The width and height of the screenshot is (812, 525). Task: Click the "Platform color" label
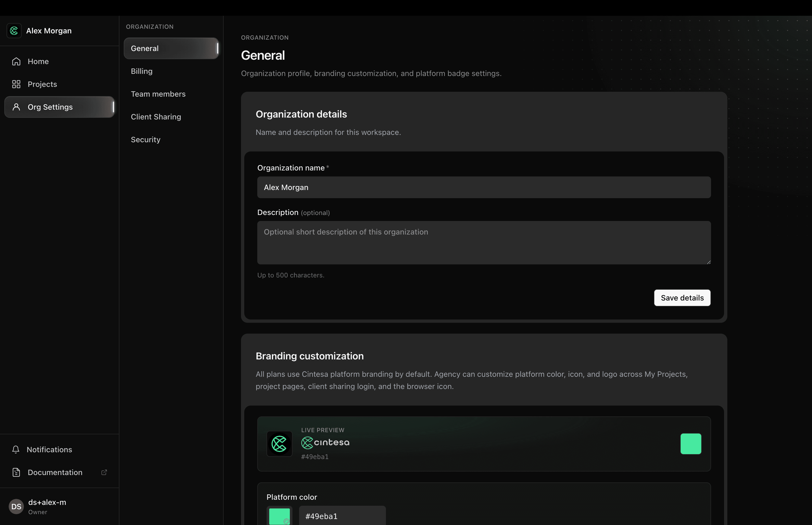coord(292,497)
